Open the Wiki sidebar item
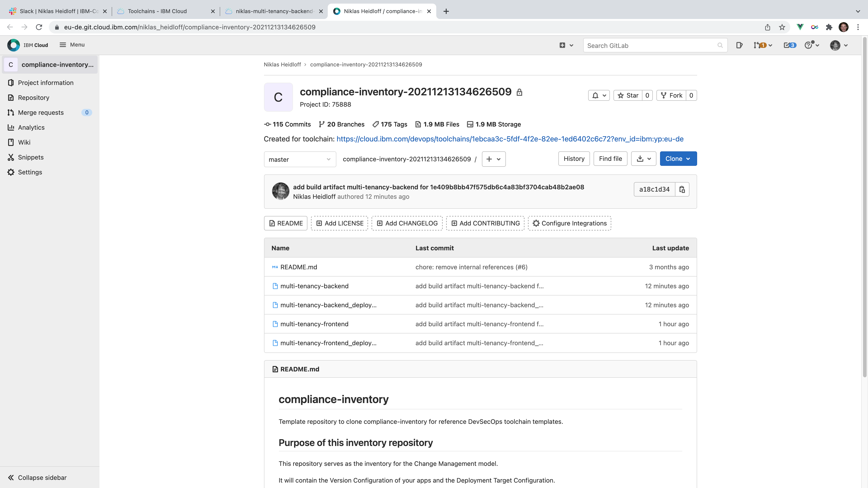Viewport: 868px width, 488px height. [24, 142]
